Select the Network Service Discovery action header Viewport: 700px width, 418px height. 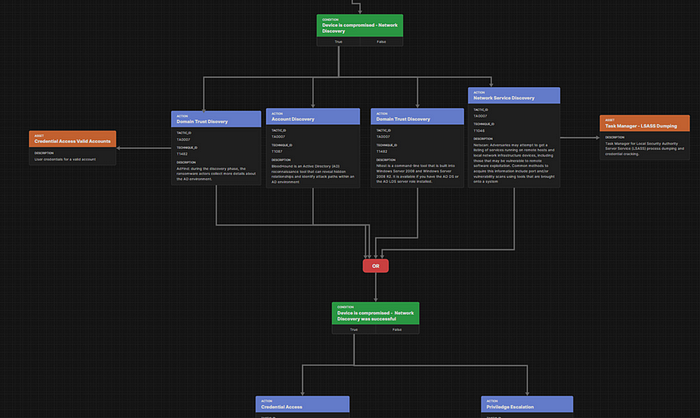[514, 96]
